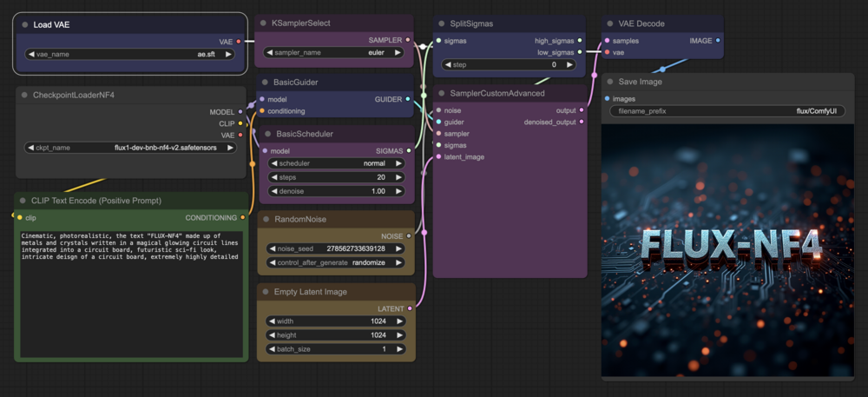
Task: Open the ckpt_name dropdown with flux1-dev-bnb-nf4-v2.safetensors
Action: tap(131, 148)
